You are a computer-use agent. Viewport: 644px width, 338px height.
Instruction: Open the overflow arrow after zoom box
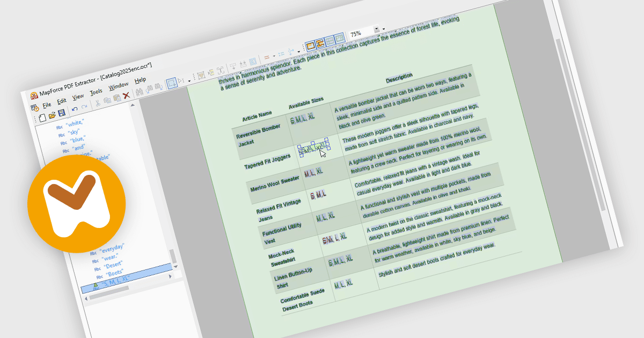tap(384, 28)
